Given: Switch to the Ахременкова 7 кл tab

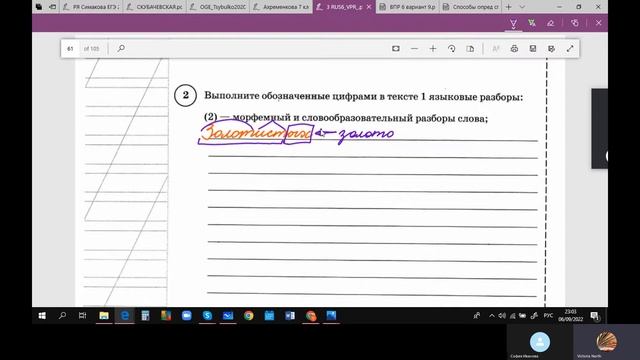Looking at the screenshot, I should point(281,7).
